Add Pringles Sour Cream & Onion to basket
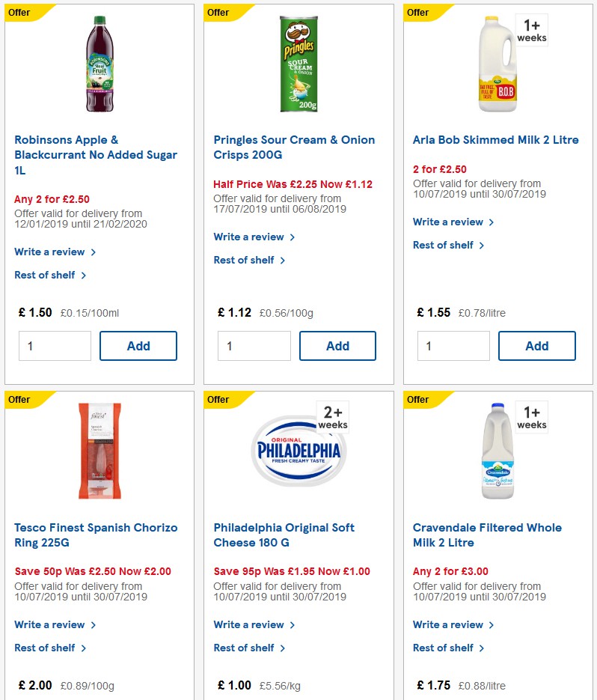The image size is (597, 700). [337, 346]
